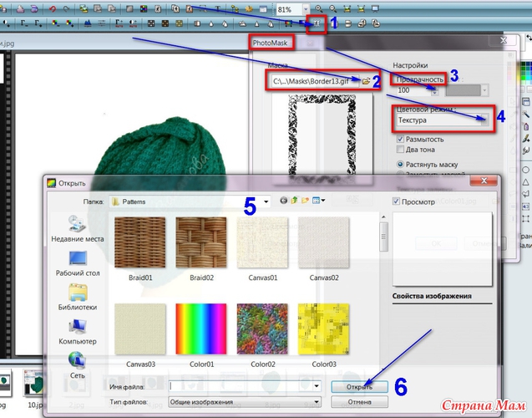This screenshot has width=532, height=418.
Task: Create new folder in Open dialog
Action: (305, 201)
